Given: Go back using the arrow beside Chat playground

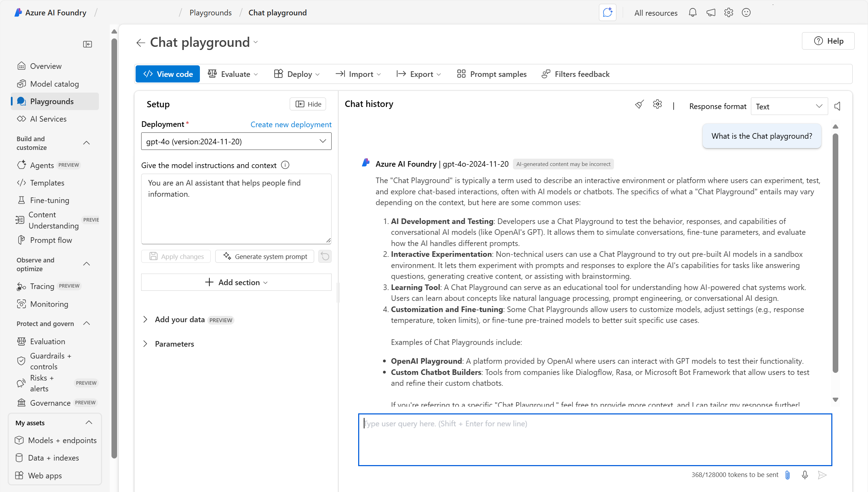Looking at the screenshot, I should click(140, 43).
